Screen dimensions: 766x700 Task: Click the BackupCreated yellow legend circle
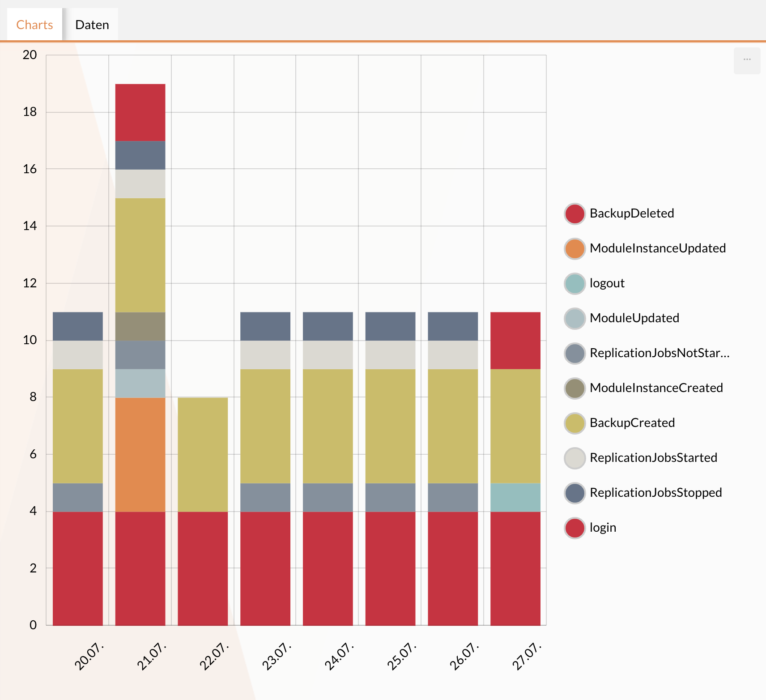[x=575, y=423]
